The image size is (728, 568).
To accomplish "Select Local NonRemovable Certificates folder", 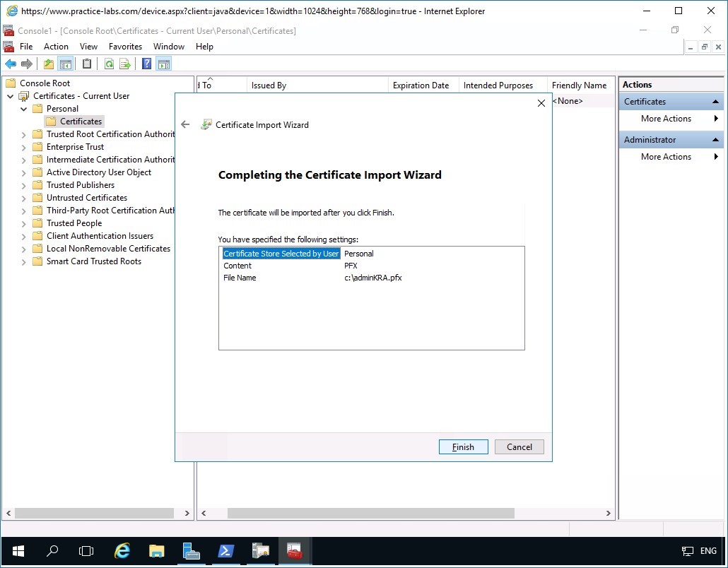I will [108, 249].
